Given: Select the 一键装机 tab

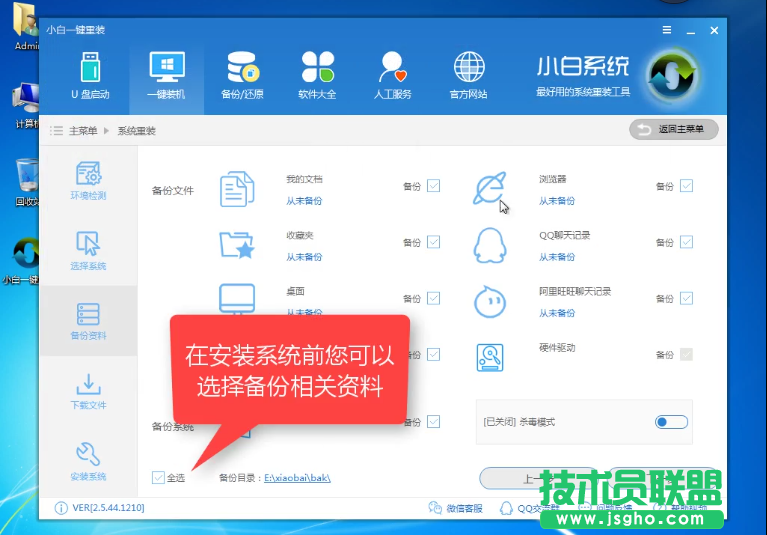Looking at the screenshot, I should (166, 76).
